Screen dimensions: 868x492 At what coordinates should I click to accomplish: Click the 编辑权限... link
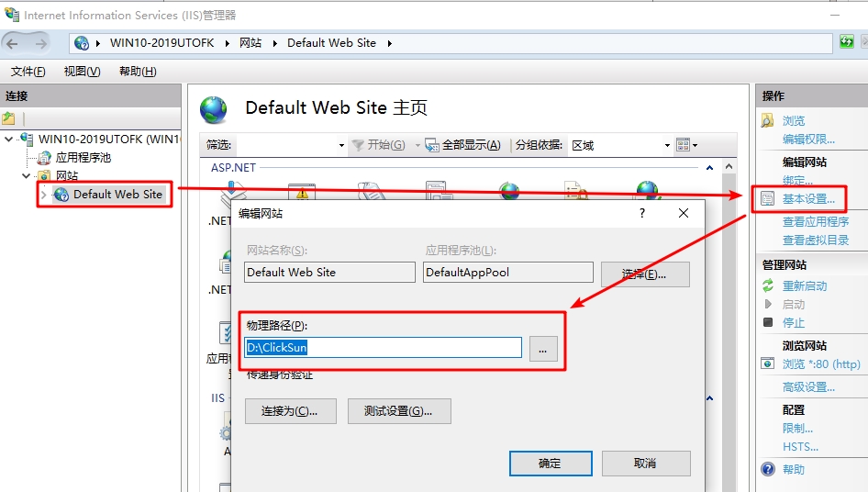(x=808, y=140)
